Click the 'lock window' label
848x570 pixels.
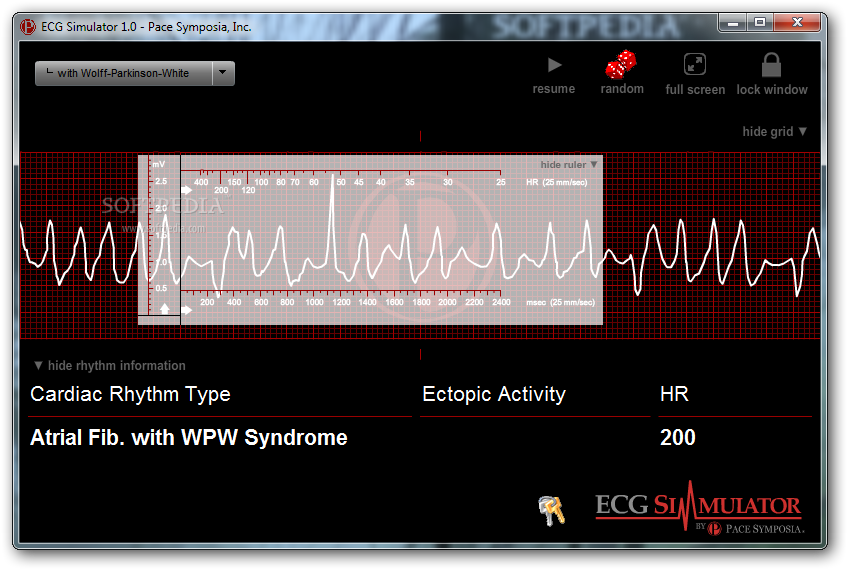point(772,90)
